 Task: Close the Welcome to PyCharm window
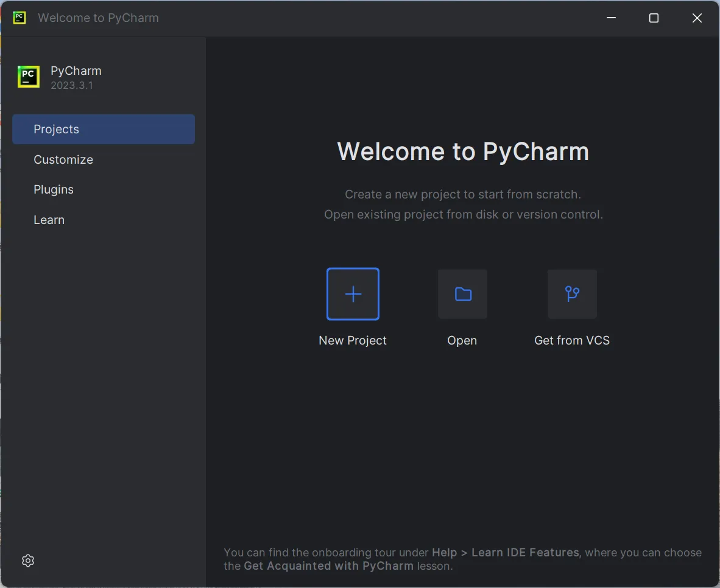click(697, 18)
